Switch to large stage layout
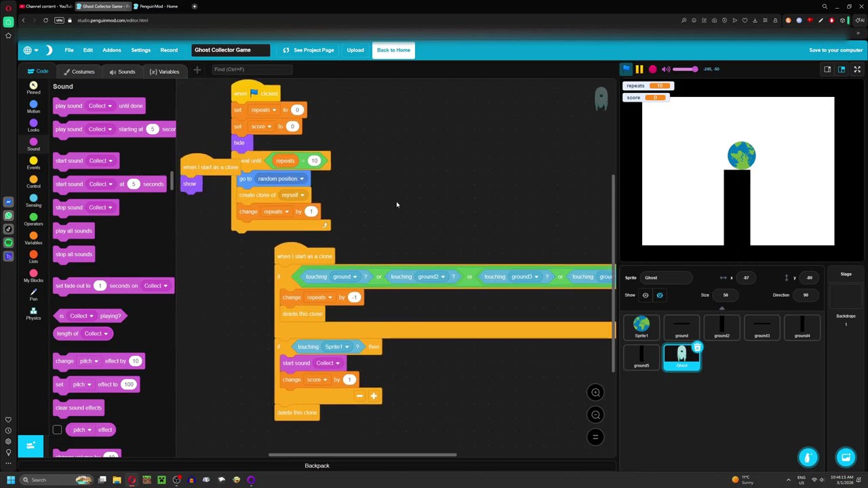 pos(842,69)
